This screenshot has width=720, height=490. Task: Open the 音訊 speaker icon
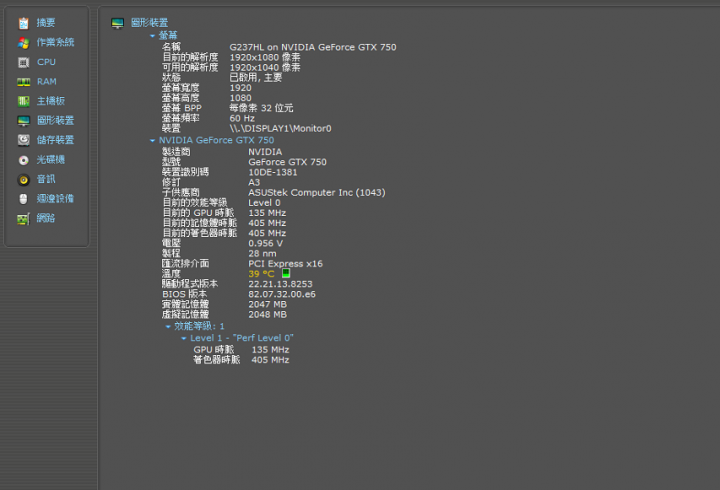point(23,180)
